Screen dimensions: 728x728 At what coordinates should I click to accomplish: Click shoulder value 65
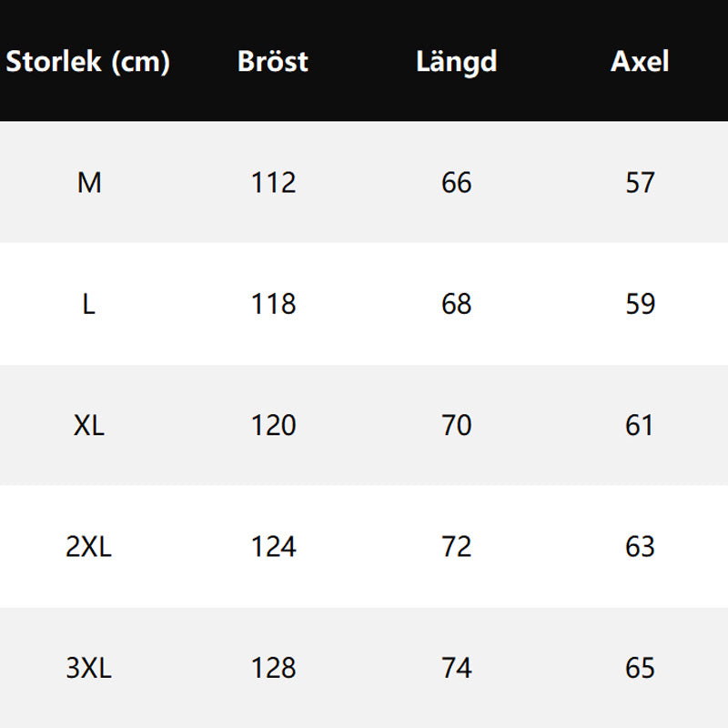(x=641, y=669)
